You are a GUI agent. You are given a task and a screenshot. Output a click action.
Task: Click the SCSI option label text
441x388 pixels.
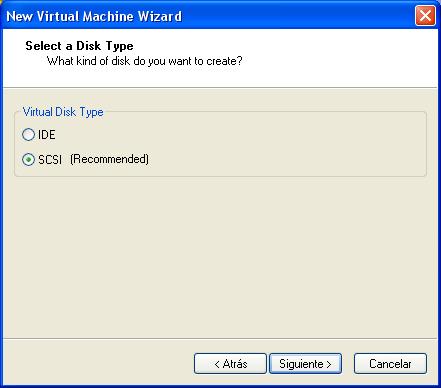point(50,159)
